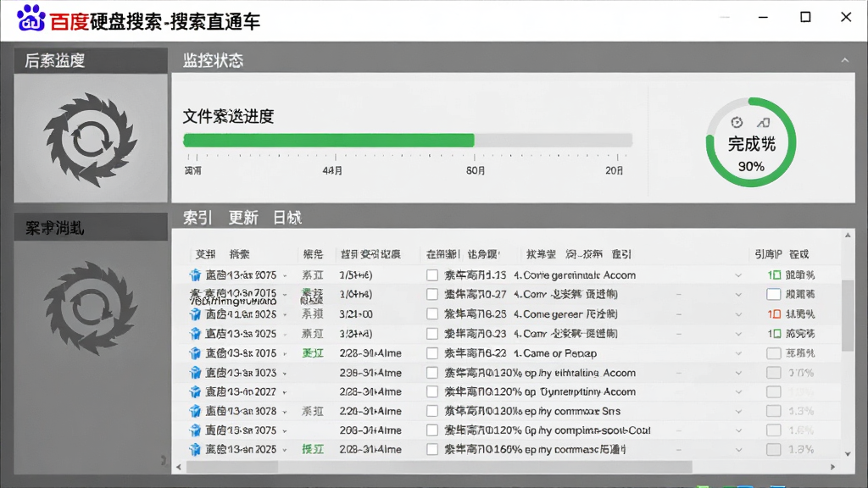Collapse the 监控状态 panel with top chevron
The image size is (868, 488).
[845, 60]
